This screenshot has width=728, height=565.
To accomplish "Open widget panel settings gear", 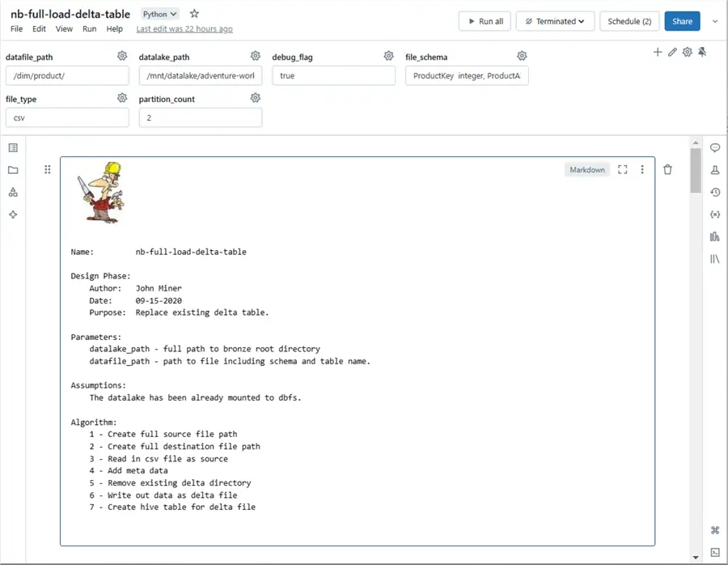I will tap(687, 52).
